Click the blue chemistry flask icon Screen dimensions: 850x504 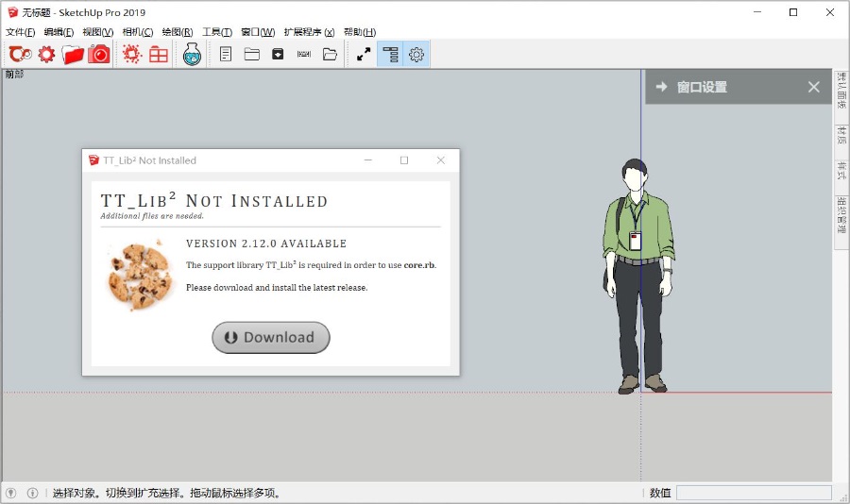point(192,54)
